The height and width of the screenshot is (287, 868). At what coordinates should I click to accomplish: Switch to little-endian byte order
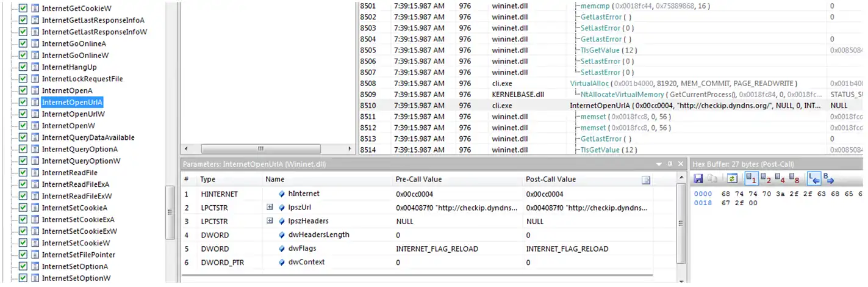click(813, 179)
